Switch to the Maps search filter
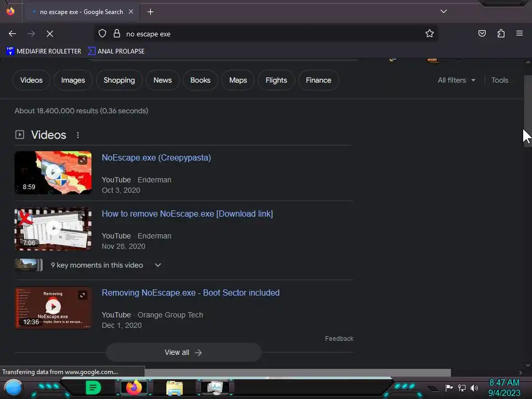 coord(238,80)
